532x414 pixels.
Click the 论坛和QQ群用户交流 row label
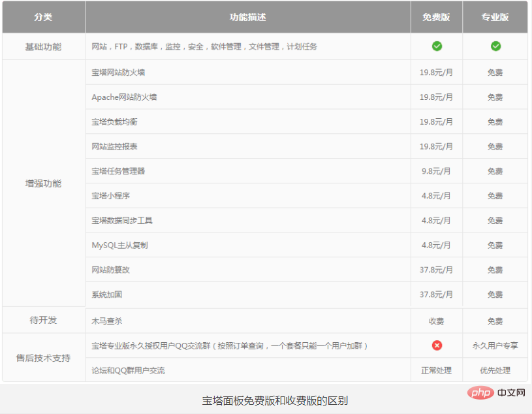(128, 370)
